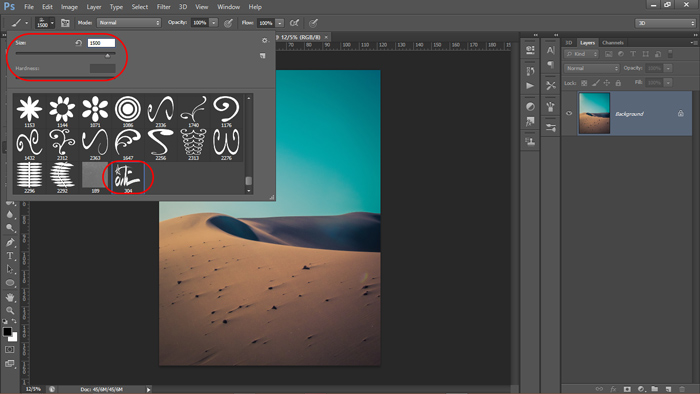The width and height of the screenshot is (700, 394).
Task: Select the Zoom magnifier tool
Action: point(10,311)
